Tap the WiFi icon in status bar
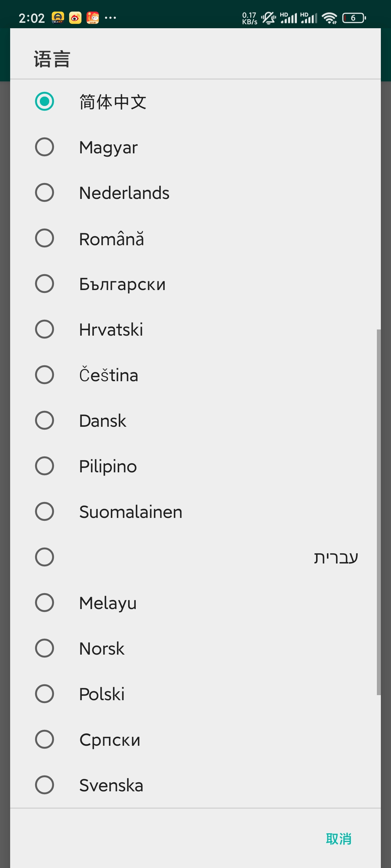The height and width of the screenshot is (868, 391). (x=329, y=18)
